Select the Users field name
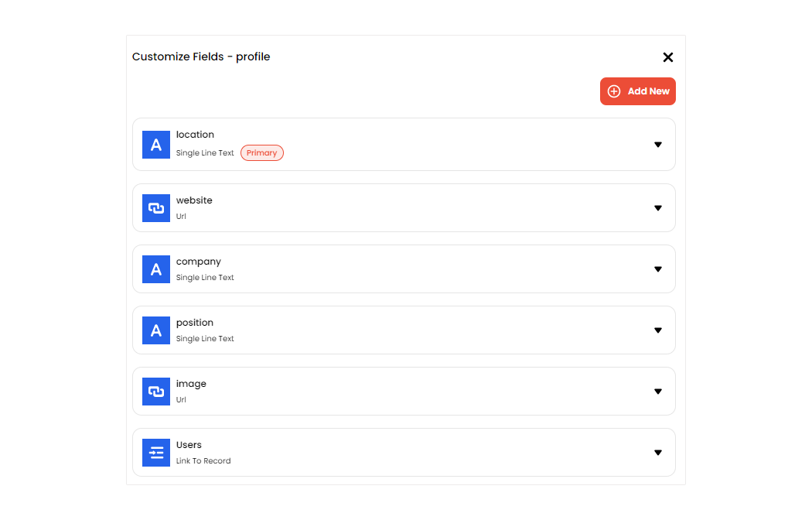This screenshot has width=812, height=520. [x=189, y=445]
